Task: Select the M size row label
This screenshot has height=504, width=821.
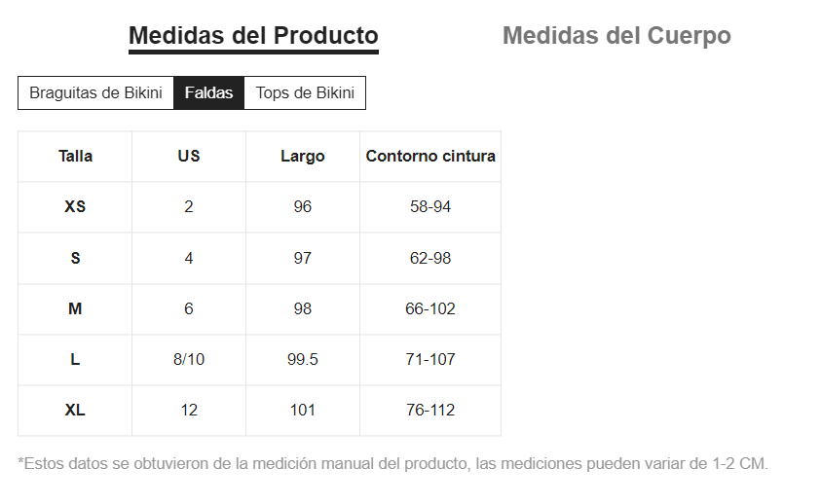Action: [x=75, y=309]
